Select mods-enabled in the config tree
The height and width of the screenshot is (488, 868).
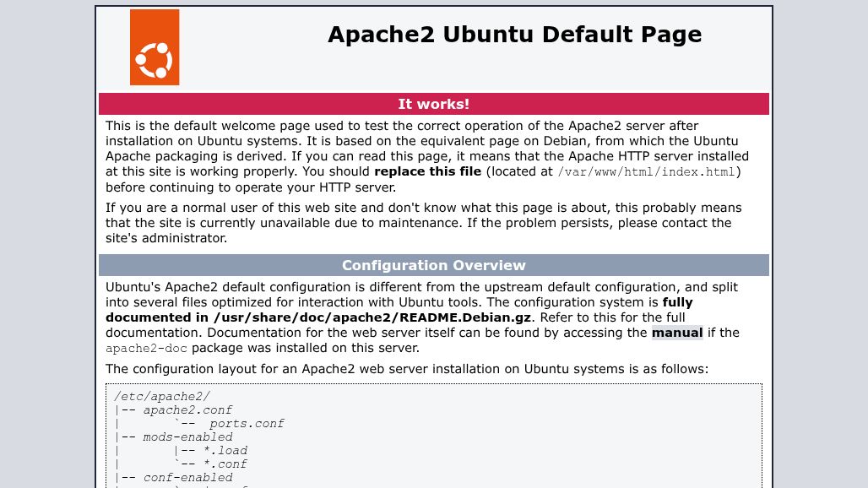coord(187,436)
